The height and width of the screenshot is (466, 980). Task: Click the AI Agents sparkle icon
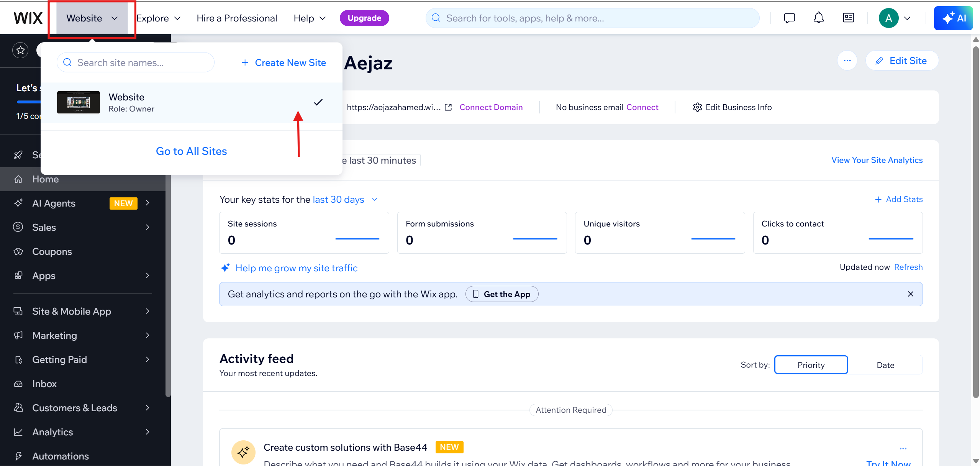pyautogui.click(x=18, y=203)
